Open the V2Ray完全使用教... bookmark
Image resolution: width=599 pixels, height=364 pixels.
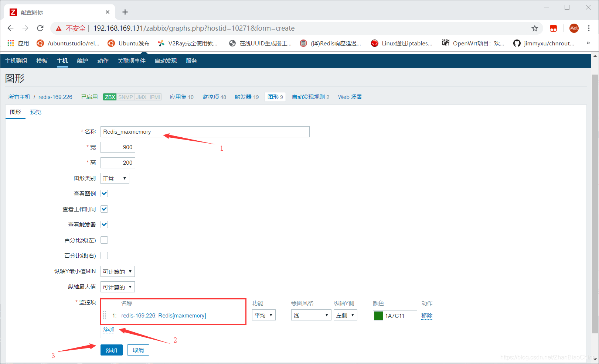click(188, 43)
